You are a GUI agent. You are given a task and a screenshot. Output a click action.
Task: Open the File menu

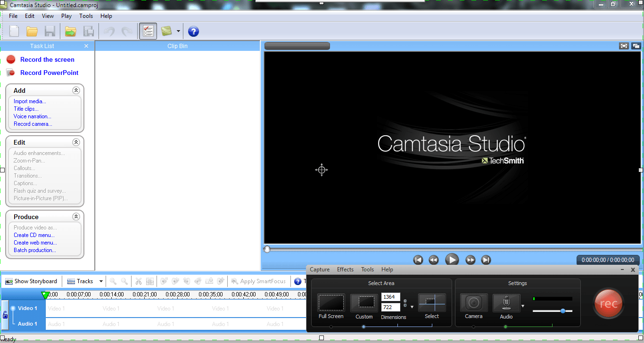point(13,16)
